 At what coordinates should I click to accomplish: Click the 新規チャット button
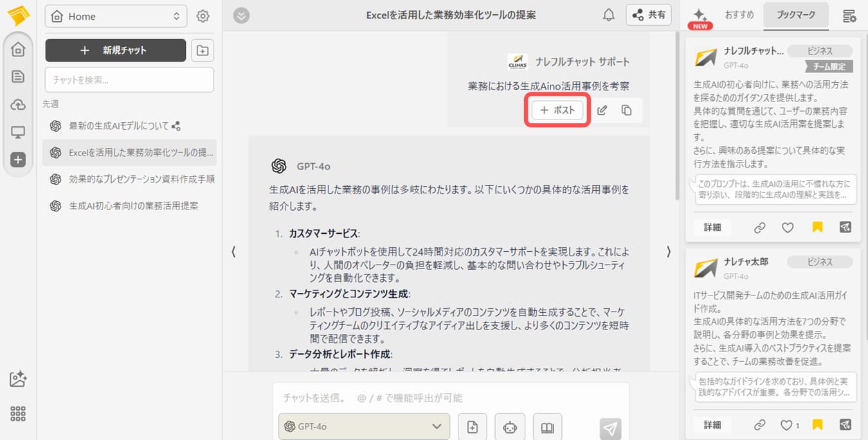click(116, 50)
